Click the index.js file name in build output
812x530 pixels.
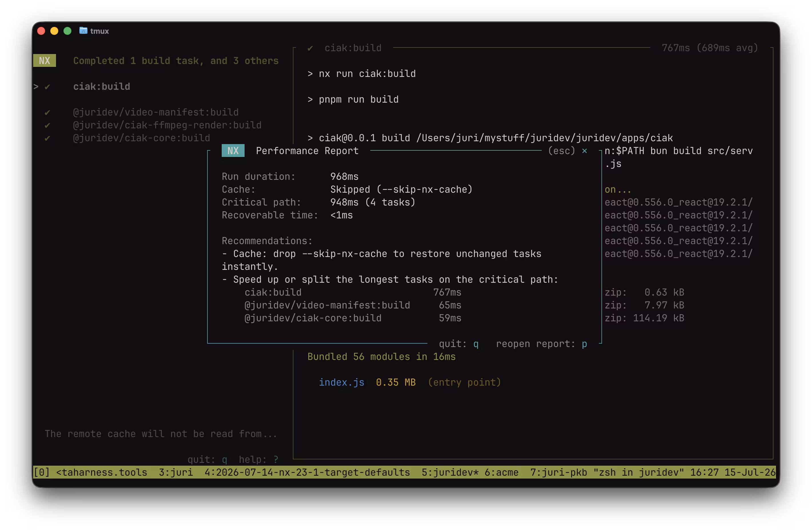[341, 382]
